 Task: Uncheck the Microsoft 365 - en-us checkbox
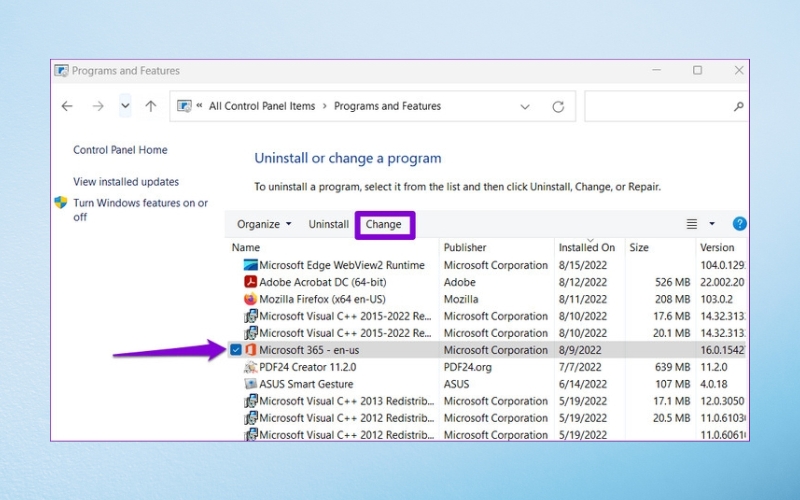coord(236,350)
